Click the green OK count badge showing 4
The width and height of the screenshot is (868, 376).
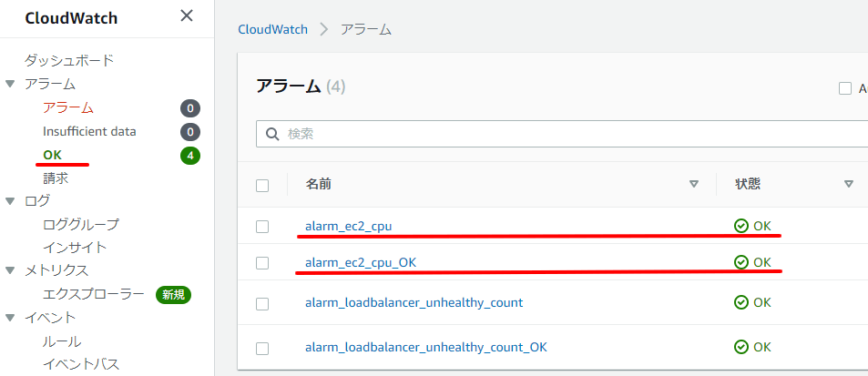pyautogui.click(x=190, y=156)
